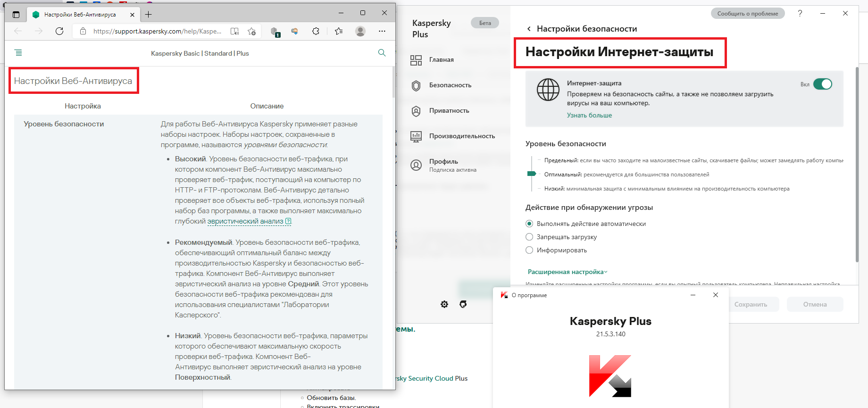Image resolution: width=868 pixels, height=408 pixels.
Task: Click the padlock site info icon
Action: (x=83, y=31)
